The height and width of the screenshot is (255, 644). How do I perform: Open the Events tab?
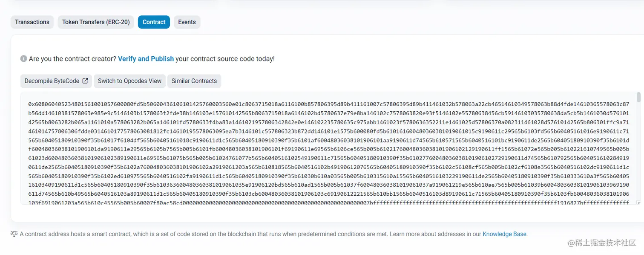[187, 22]
